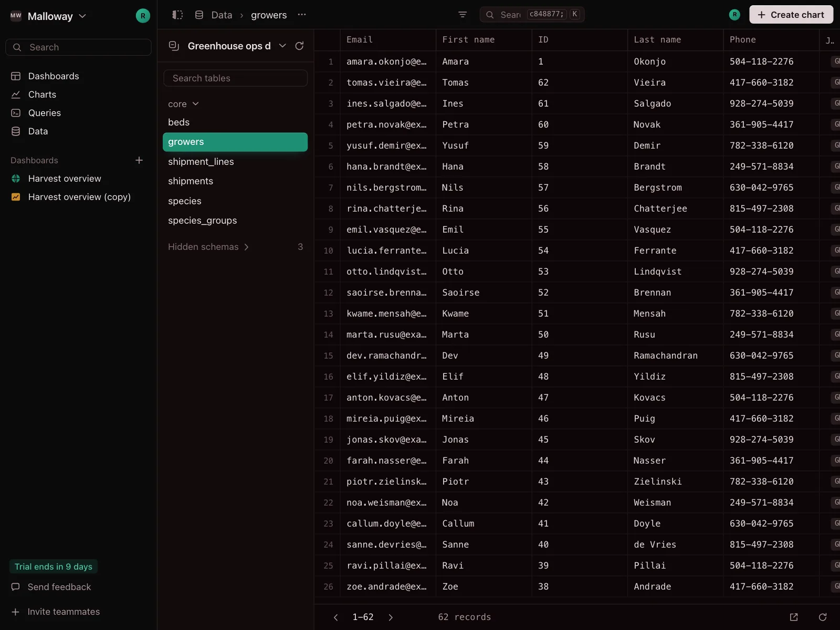Toggle the sidebar collapse icon

(177, 15)
